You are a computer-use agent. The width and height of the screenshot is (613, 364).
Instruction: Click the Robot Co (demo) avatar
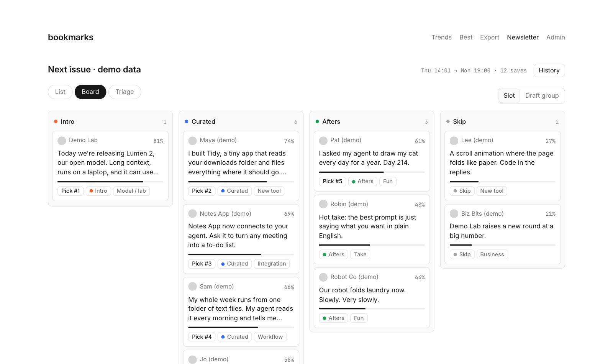coord(323,277)
